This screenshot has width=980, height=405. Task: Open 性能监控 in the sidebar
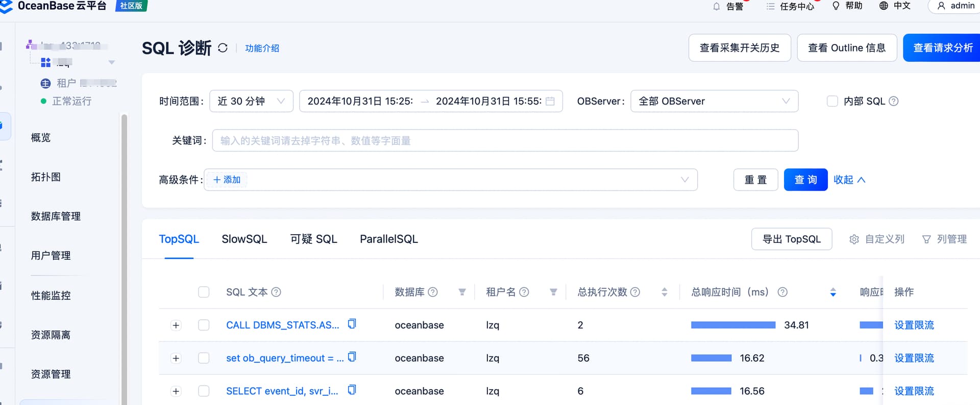click(x=51, y=295)
